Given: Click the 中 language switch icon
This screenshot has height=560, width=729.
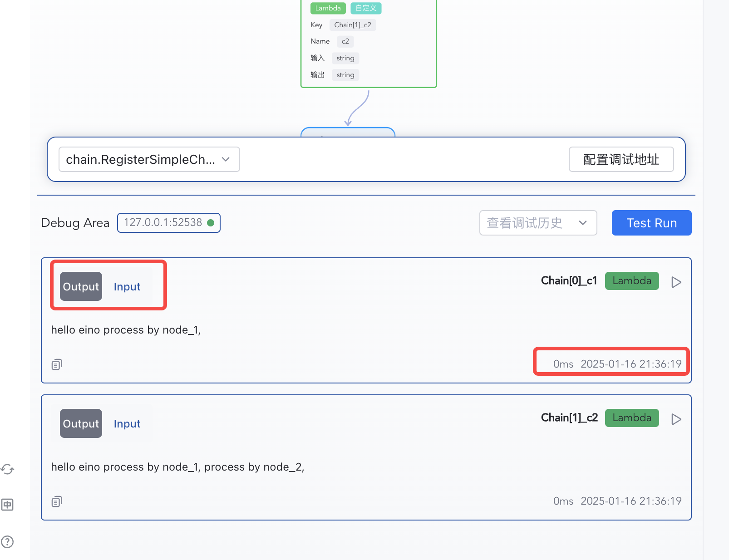Looking at the screenshot, I should point(8,505).
